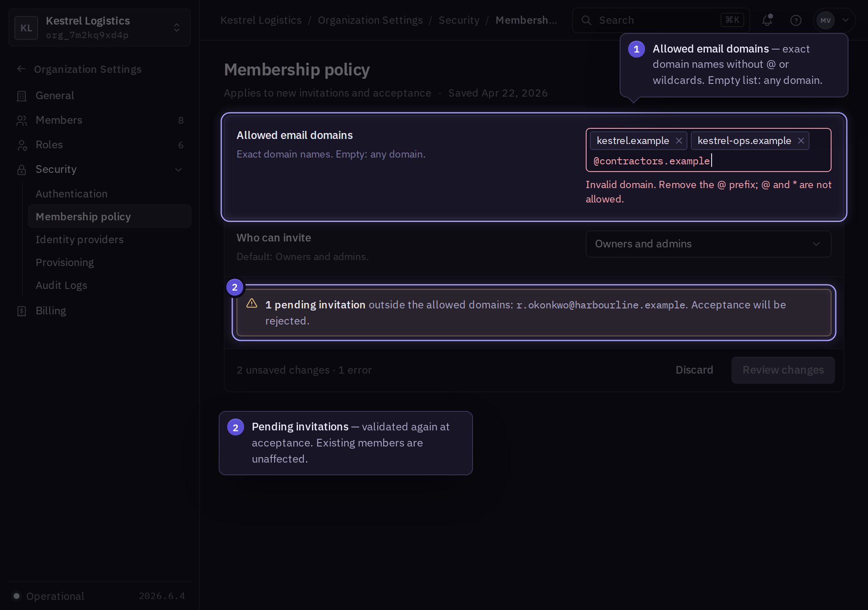This screenshot has height=610, width=868.
Task: Collapse the Security section chevron
Action: pyautogui.click(x=178, y=170)
